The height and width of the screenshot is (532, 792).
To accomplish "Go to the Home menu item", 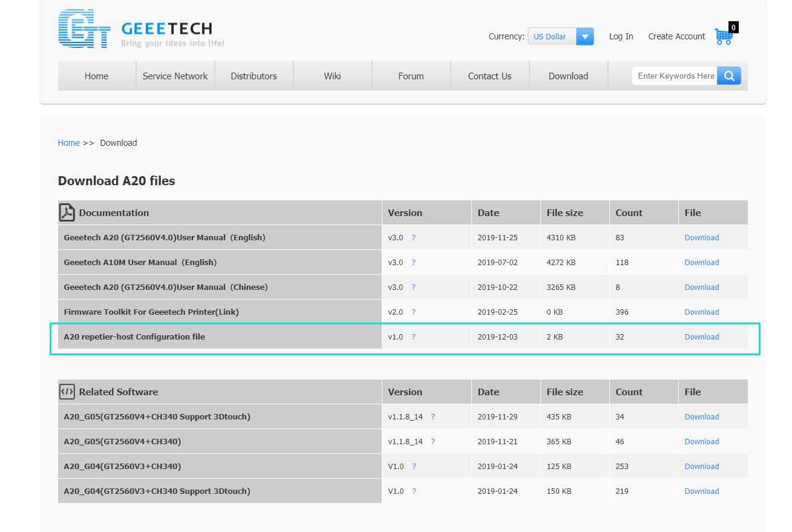I will click(97, 76).
